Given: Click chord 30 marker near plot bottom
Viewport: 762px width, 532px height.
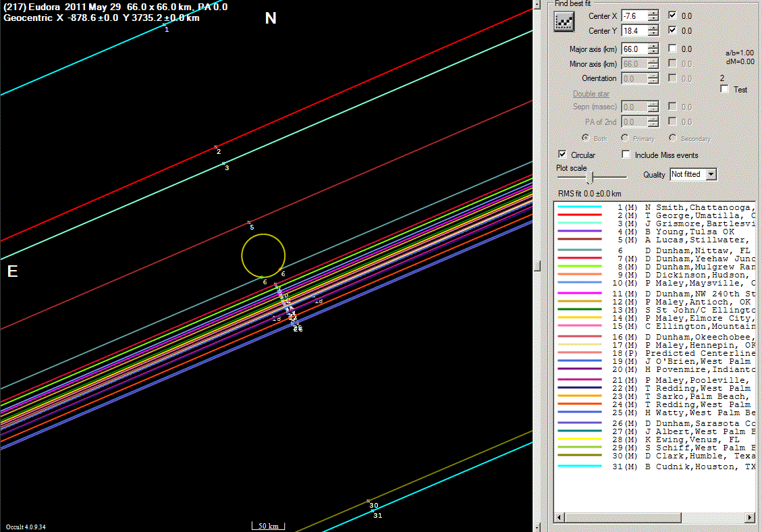Looking at the screenshot, I should [369, 501].
